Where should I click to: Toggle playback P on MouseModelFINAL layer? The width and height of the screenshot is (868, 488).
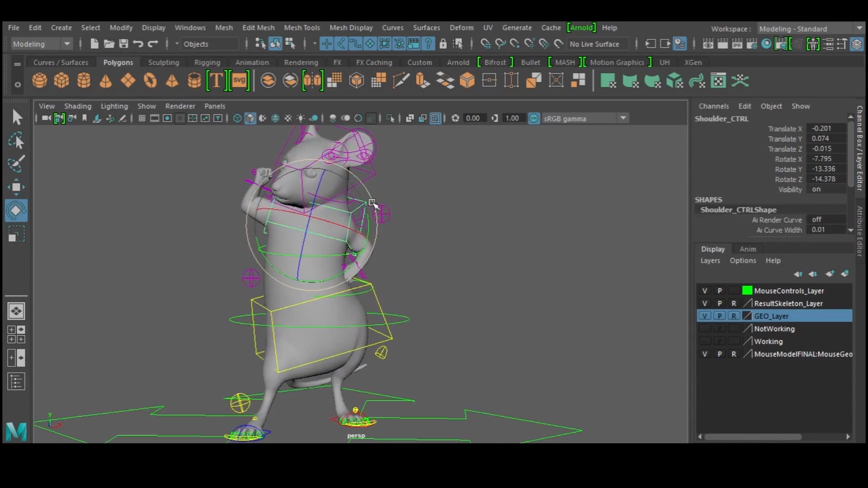click(720, 354)
